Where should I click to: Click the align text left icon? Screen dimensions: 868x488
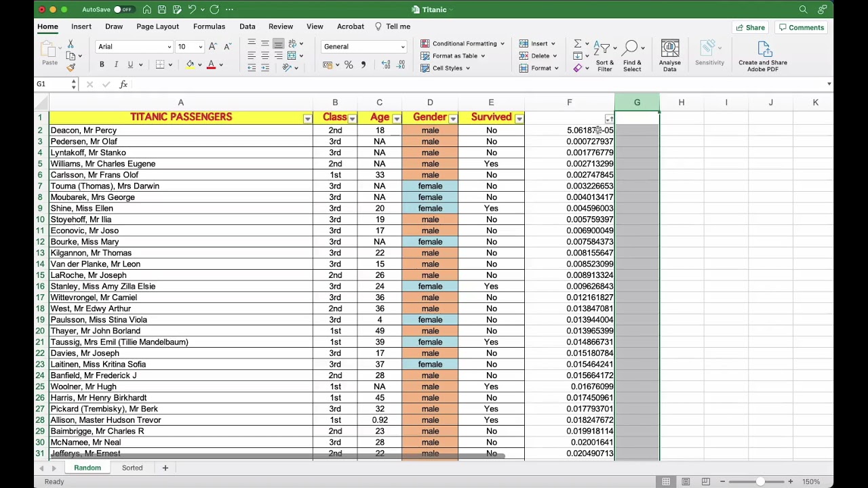[x=252, y=56]
